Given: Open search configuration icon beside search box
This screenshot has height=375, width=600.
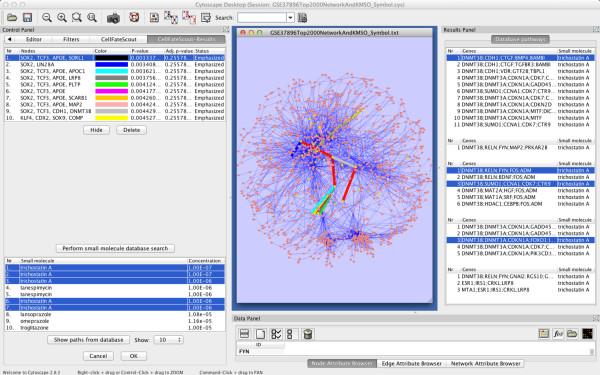Looking at the screenshot, I should click(302, 18).
